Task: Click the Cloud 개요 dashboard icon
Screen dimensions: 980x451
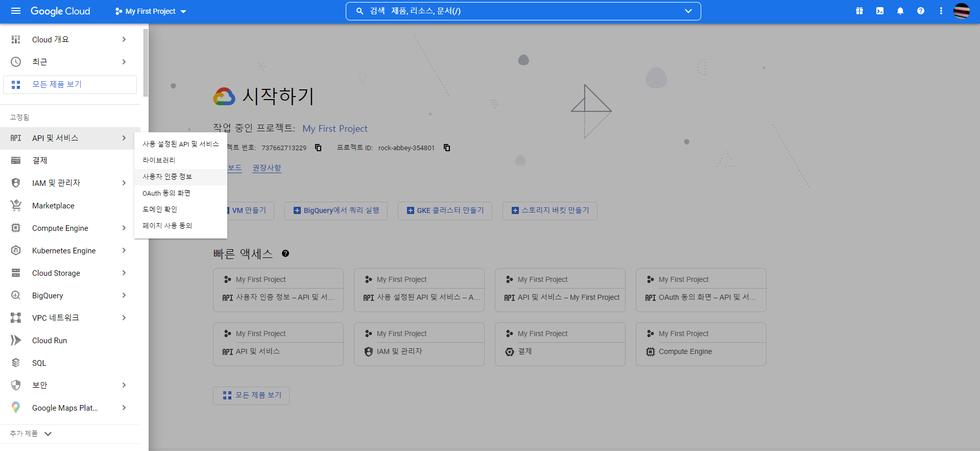Action: (x=16, y=39)
